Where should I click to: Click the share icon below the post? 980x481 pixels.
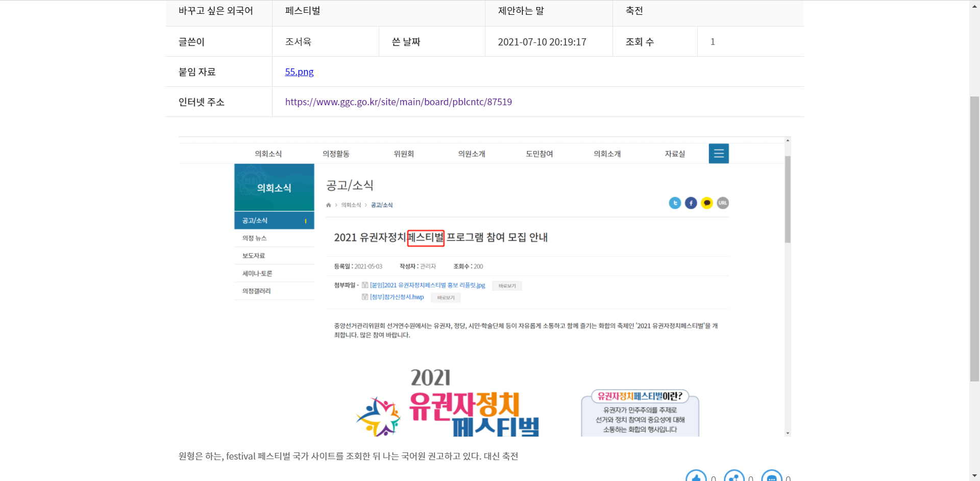734,477
